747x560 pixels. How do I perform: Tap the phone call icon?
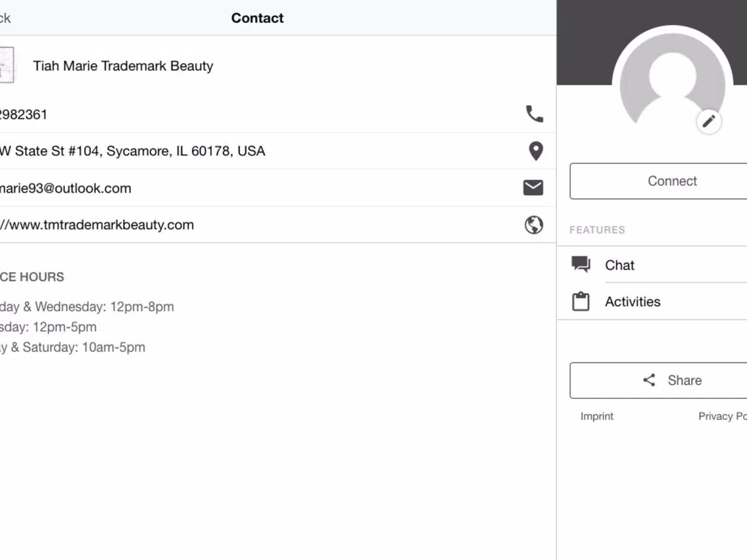tap(534, 114)
